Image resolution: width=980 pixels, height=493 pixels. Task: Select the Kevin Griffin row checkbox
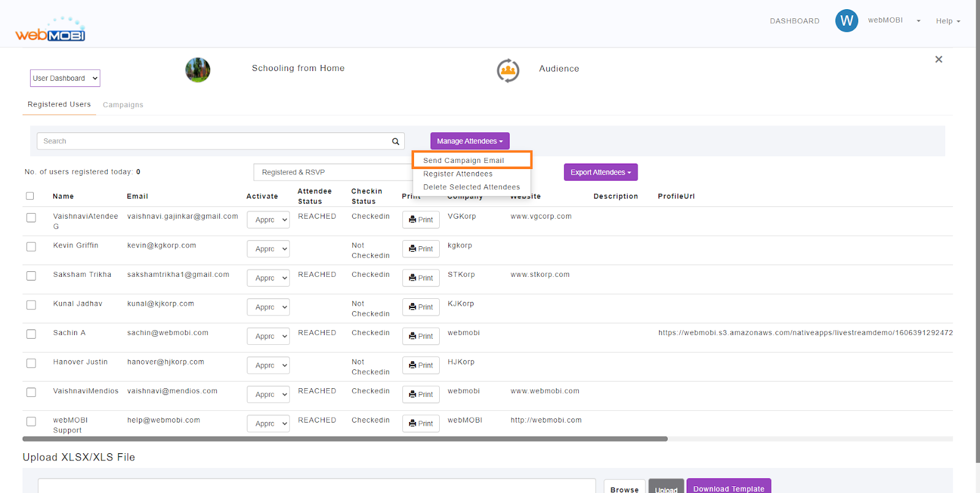point(31,247)
